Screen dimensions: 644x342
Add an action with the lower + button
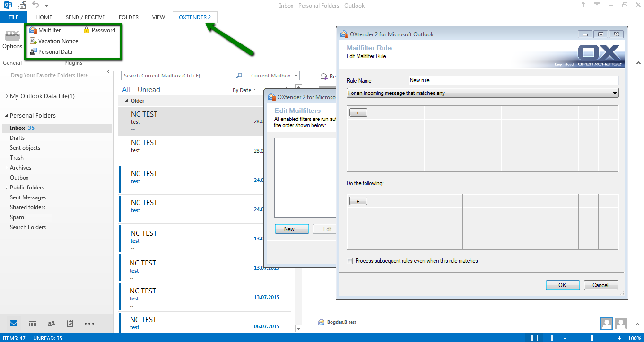tap(358, 201)
